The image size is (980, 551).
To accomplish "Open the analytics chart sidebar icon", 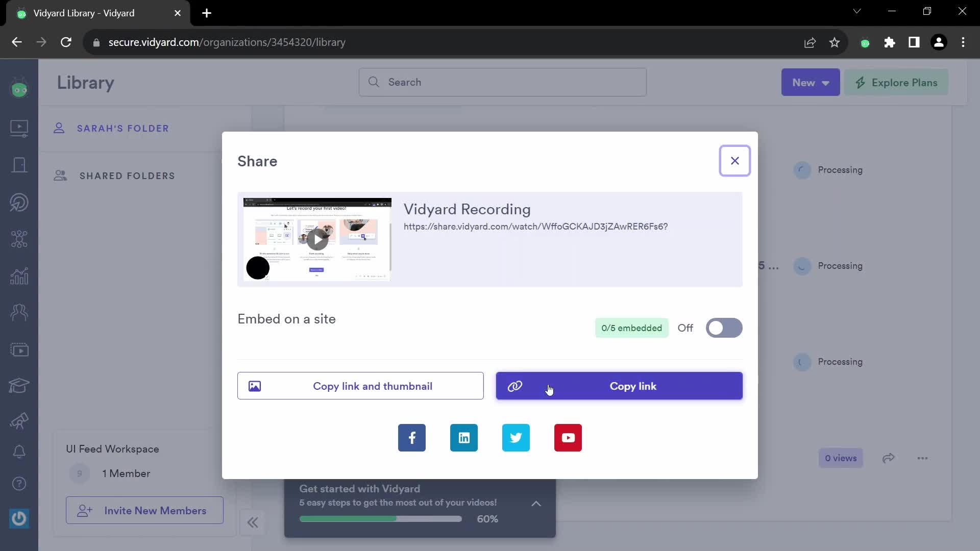I will coord(19,276).
